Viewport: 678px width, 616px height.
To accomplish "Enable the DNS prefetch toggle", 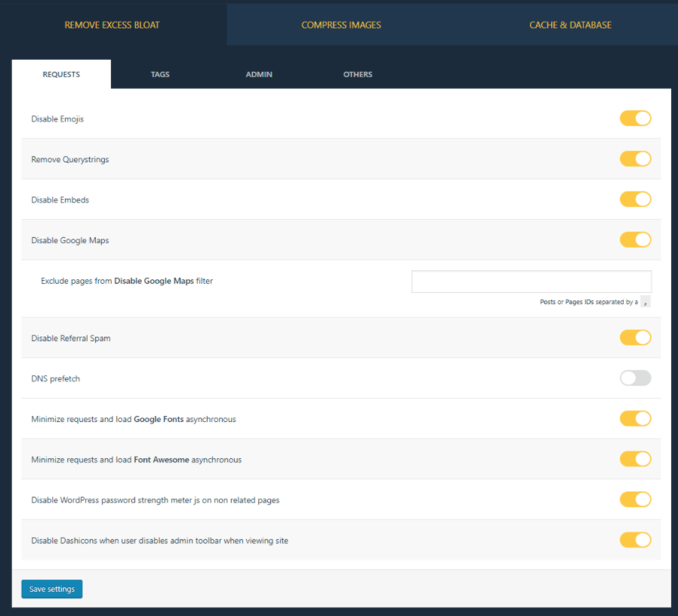I will (x=635, y=378).
